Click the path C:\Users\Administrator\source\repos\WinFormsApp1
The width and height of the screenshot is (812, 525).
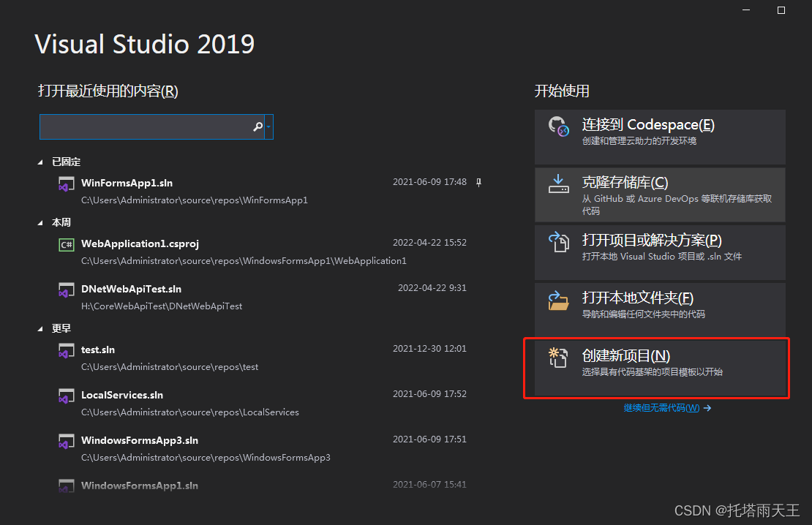[x=194, y=200]
